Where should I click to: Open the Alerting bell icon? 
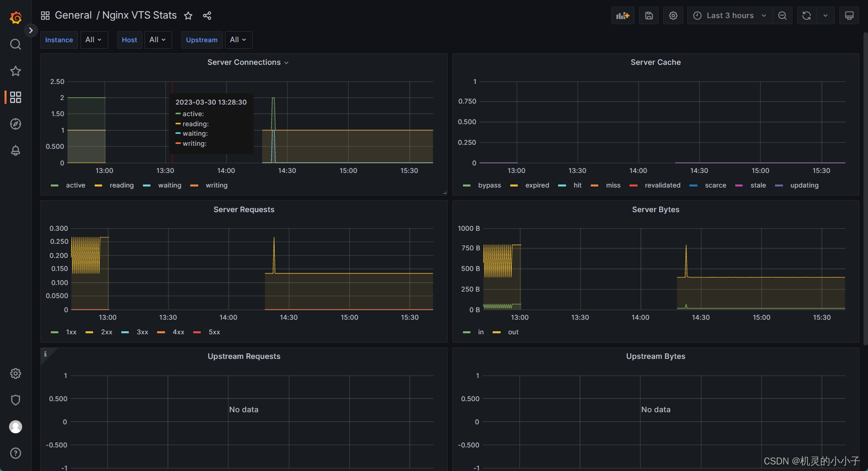click(x=16, y=150)
